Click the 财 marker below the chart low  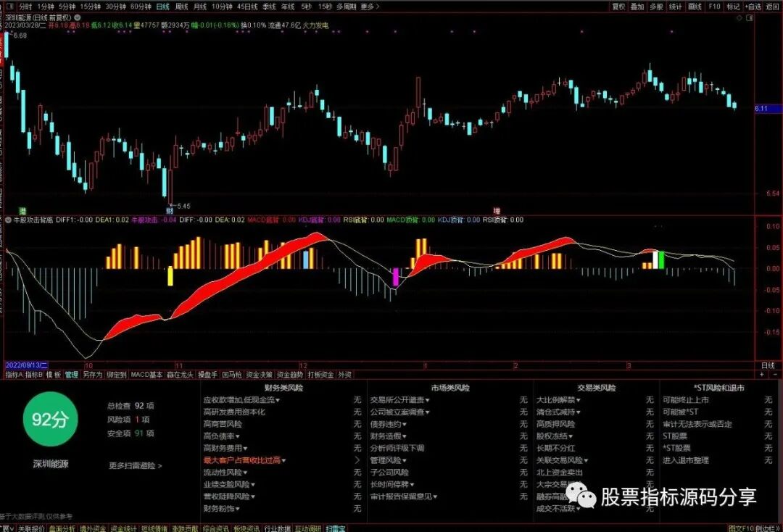click(x=169, y=211)
